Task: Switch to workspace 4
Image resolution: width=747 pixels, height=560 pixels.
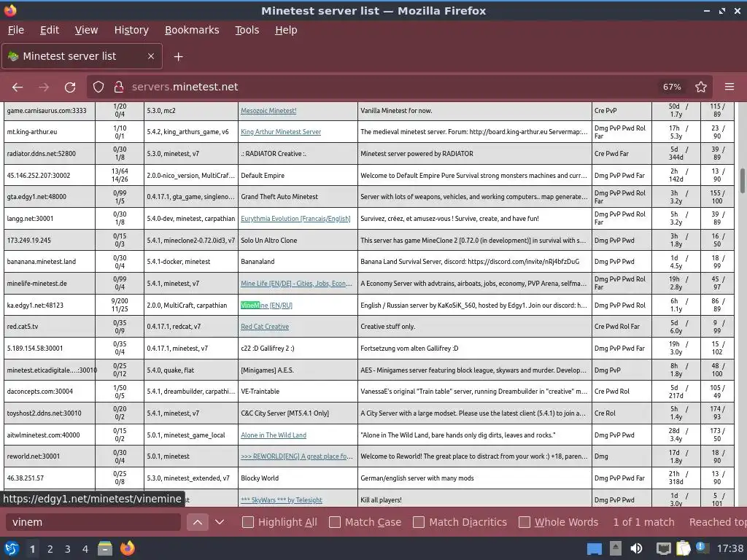Action: 85,549
